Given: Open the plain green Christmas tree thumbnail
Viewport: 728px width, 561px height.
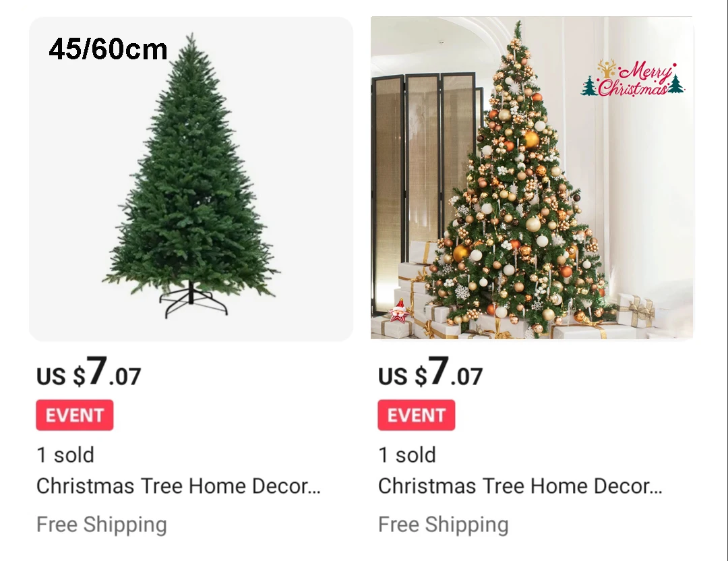Looking at the screenshot, I should click(191, 179).
